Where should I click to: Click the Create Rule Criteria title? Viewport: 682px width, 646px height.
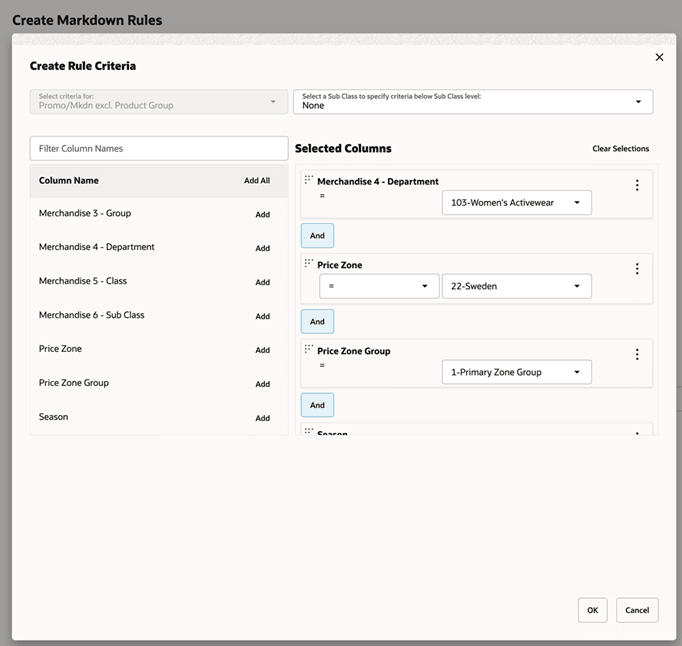[83, 66]
